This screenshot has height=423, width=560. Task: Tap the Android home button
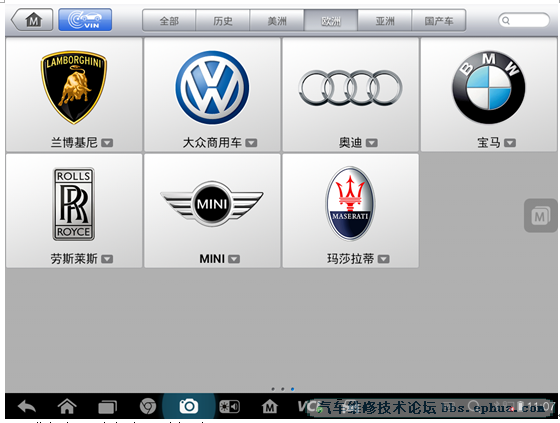click(67, 406)
